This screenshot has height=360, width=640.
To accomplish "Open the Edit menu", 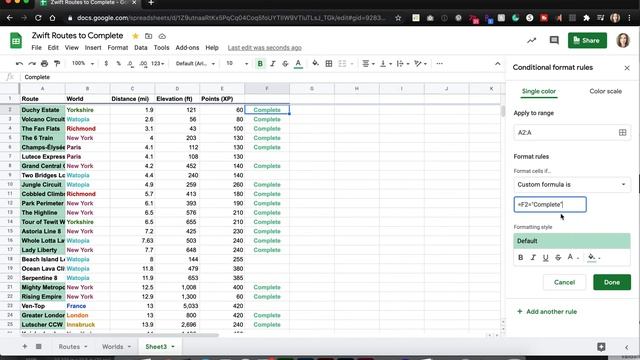I will pyautogui.click(x=53, y=48).
